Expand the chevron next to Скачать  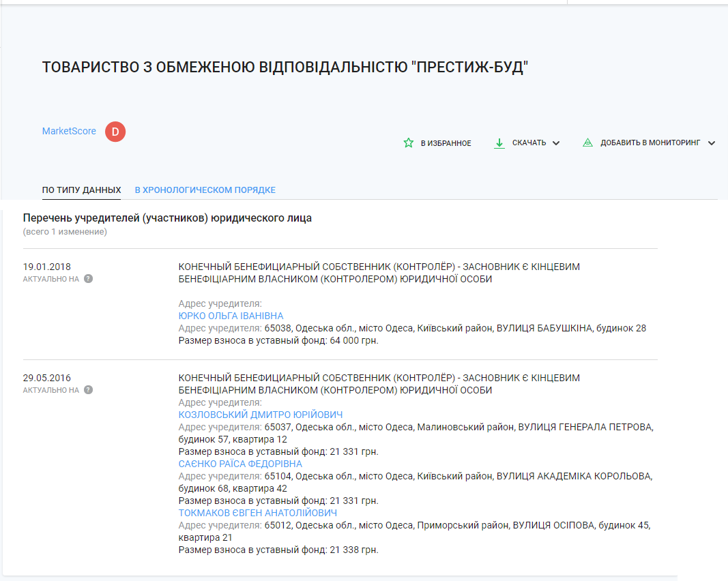coord(556,143)
